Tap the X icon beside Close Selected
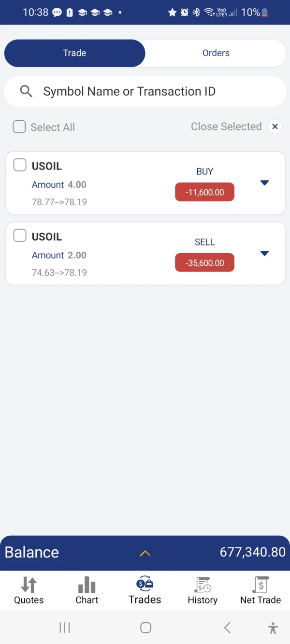The image size is (290, 644). (275, 127)
